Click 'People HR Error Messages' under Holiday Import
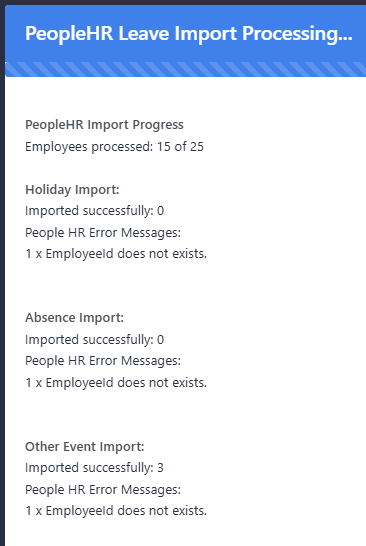This screenshot has height=546, width=366. [x=103, y=233]
